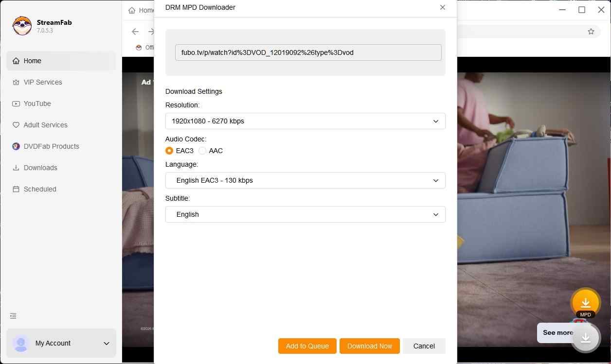Close the StreamFab window
Screen dimensions: 611x364
(x=601, y=10)
